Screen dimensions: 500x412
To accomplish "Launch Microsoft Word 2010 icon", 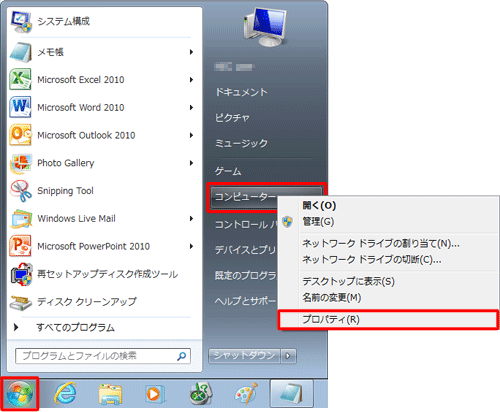I will pyautogui.click(x=21, y=107).
